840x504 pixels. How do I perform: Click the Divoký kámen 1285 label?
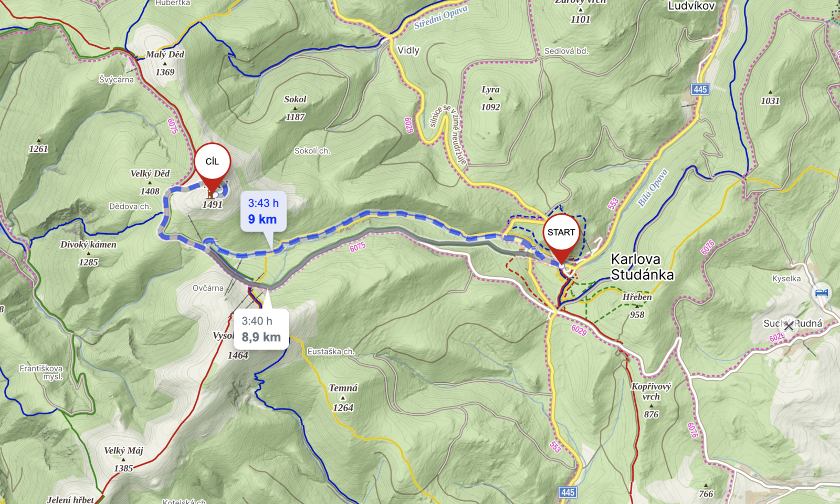point(88,253)
